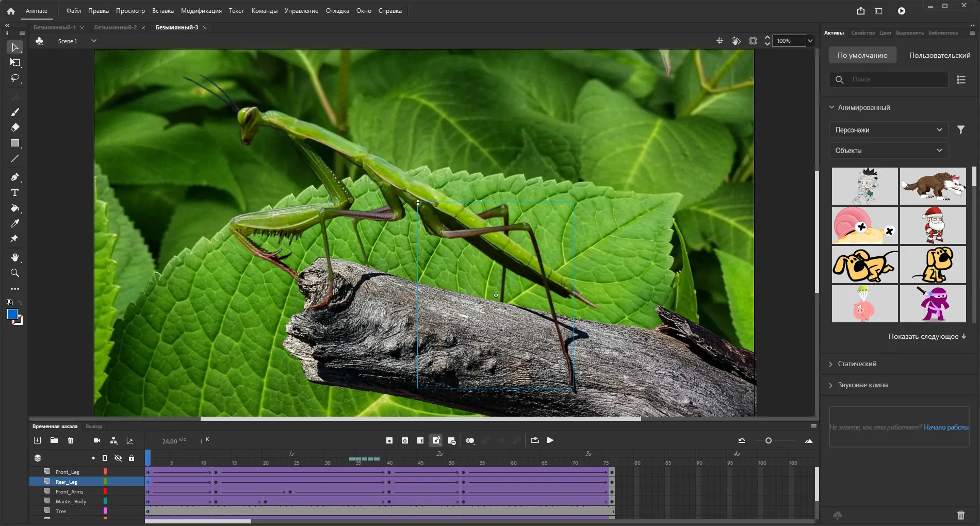Click the Пользовательский button
The width and height of the screenshot is (980, 526).
[939, 55]
